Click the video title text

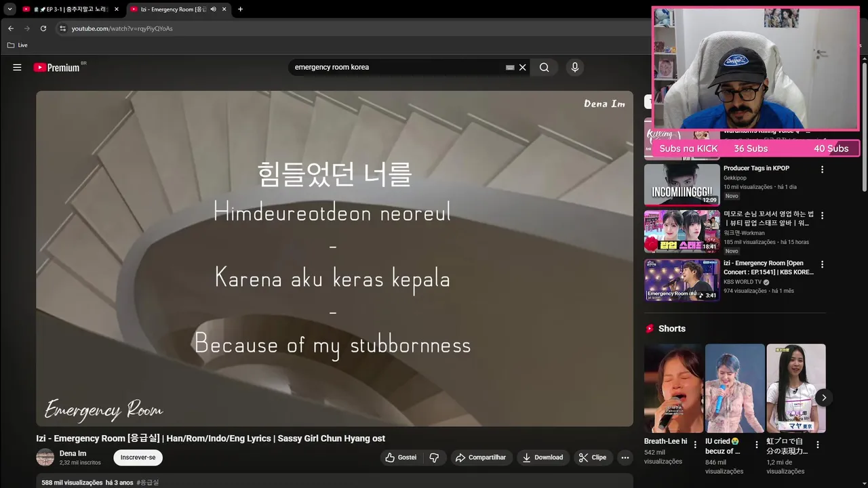coord(210,439)
